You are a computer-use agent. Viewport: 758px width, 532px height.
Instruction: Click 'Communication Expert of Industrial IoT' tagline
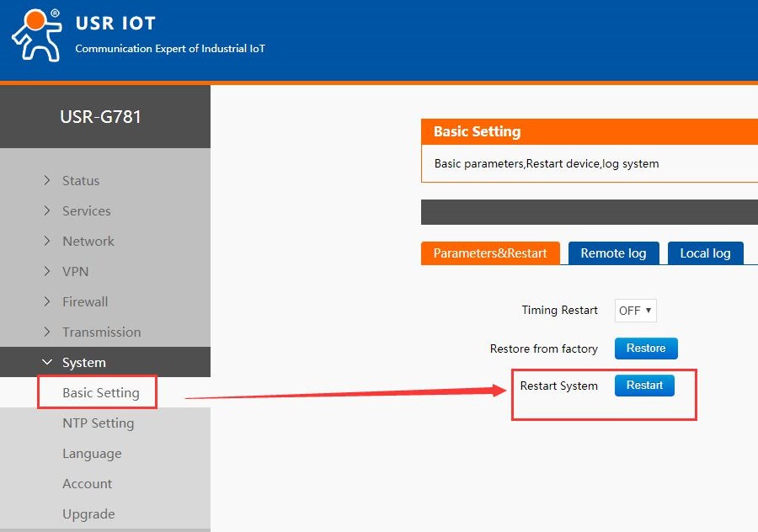(170, 48)
